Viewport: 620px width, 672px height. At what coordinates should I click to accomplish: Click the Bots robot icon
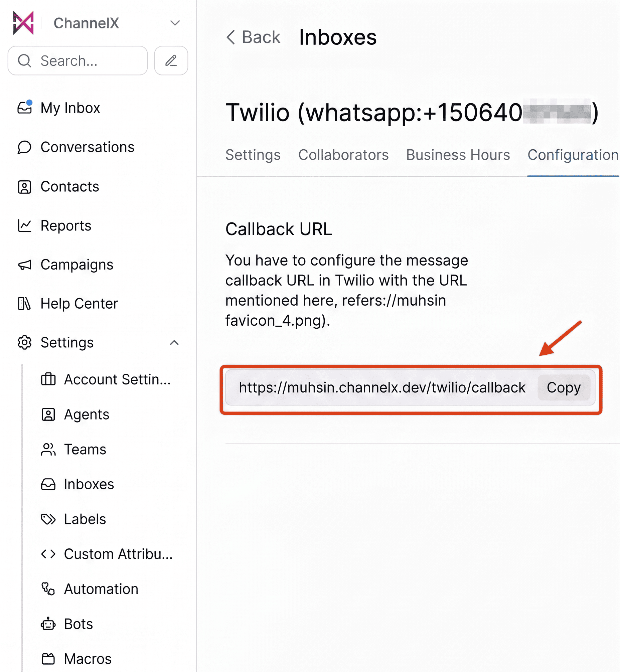(x=48, y=624)
